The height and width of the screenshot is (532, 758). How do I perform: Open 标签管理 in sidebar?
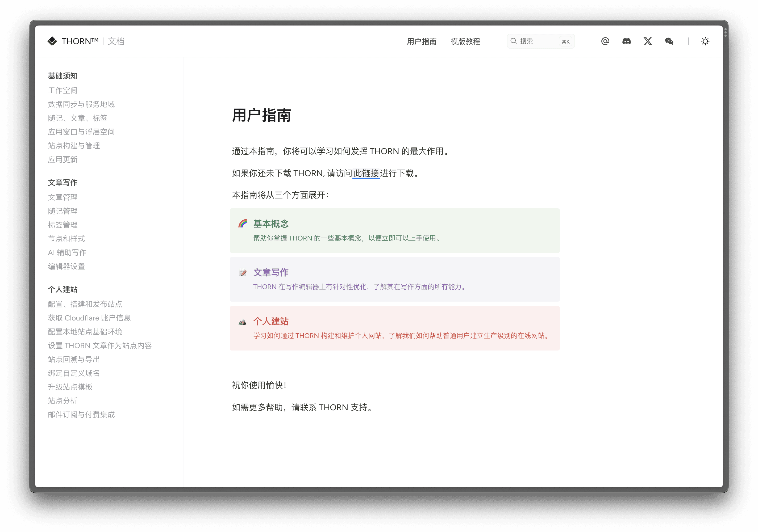coord(63,225)
